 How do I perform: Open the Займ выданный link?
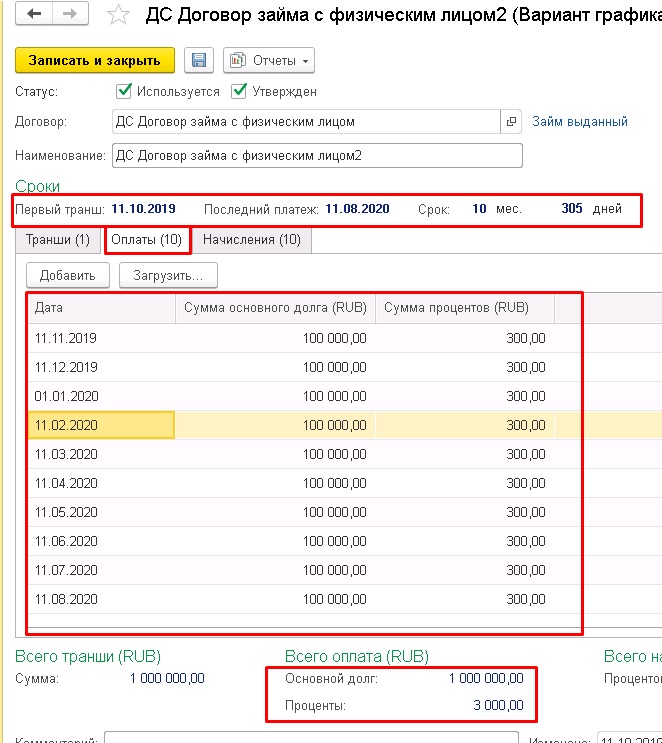[x=580, y=122]
